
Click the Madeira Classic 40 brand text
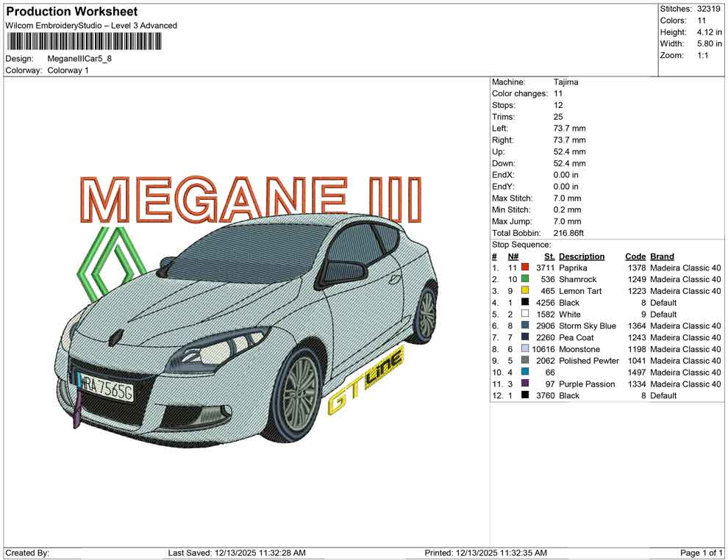(685, 268)
